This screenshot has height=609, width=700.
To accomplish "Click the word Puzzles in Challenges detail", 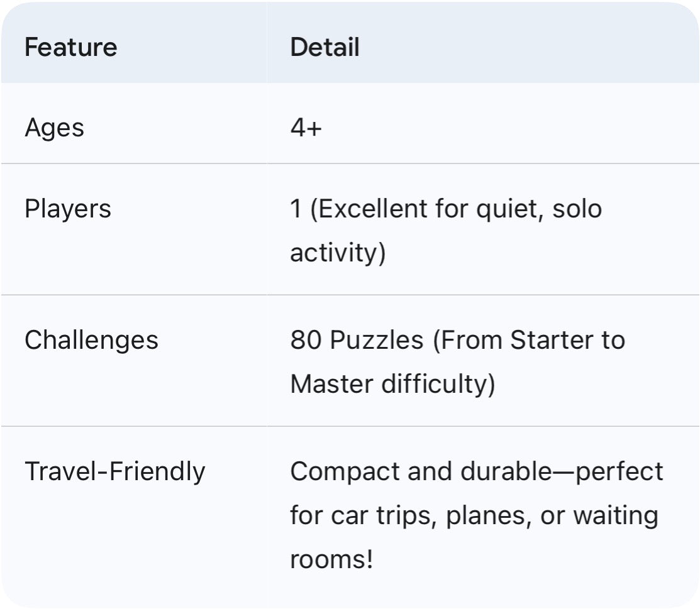I will click(x=377, y=340).
